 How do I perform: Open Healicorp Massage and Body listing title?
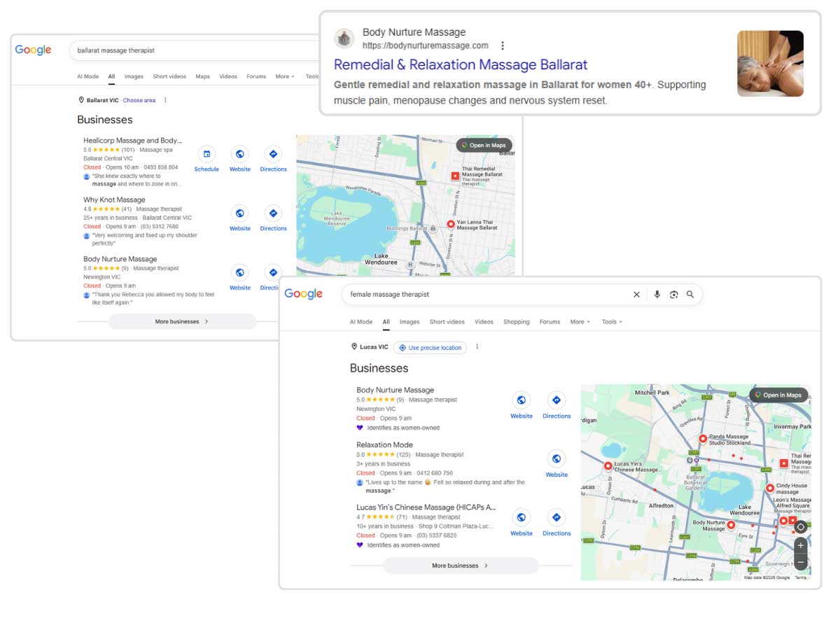(x=132, y=141)
